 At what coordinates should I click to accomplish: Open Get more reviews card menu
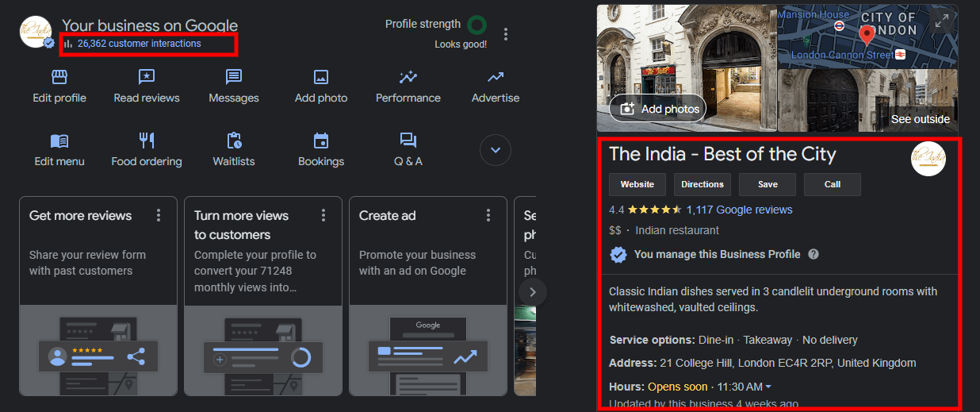point(159,215)
